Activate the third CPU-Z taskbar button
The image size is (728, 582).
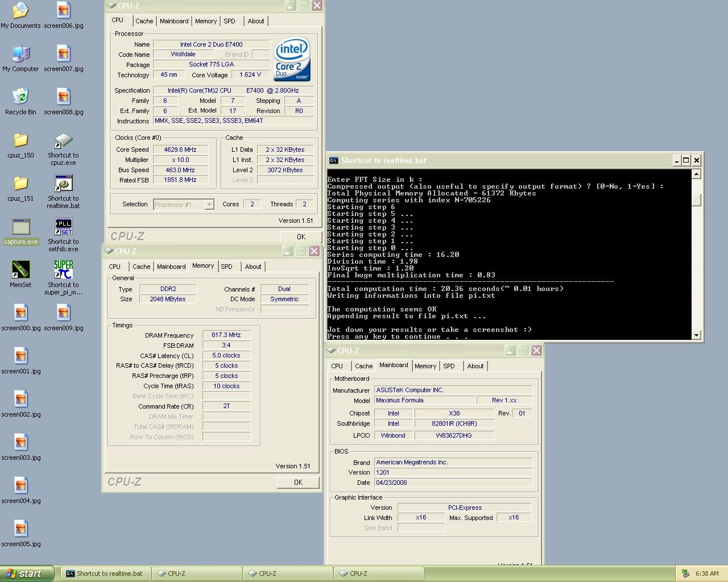[x=378, y=573]
